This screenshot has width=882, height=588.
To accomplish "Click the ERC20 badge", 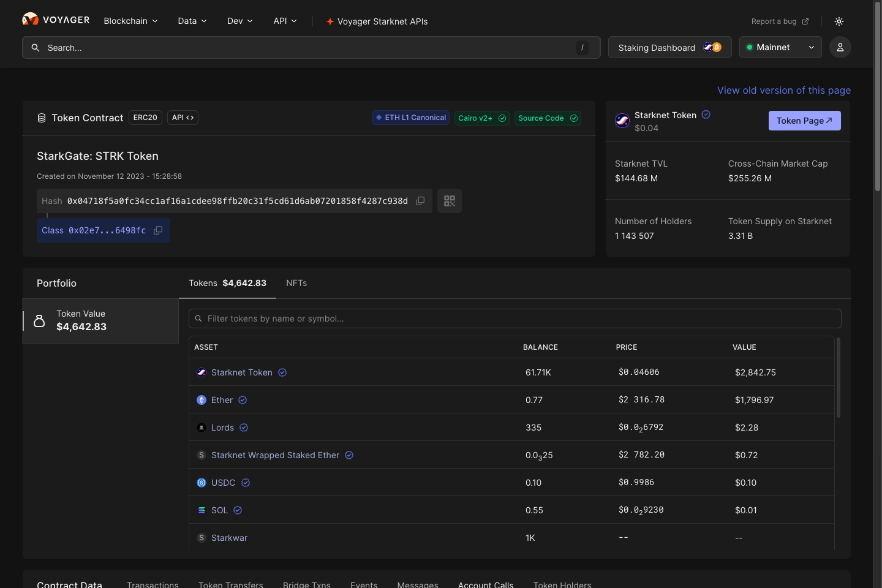I will [145, 118].
